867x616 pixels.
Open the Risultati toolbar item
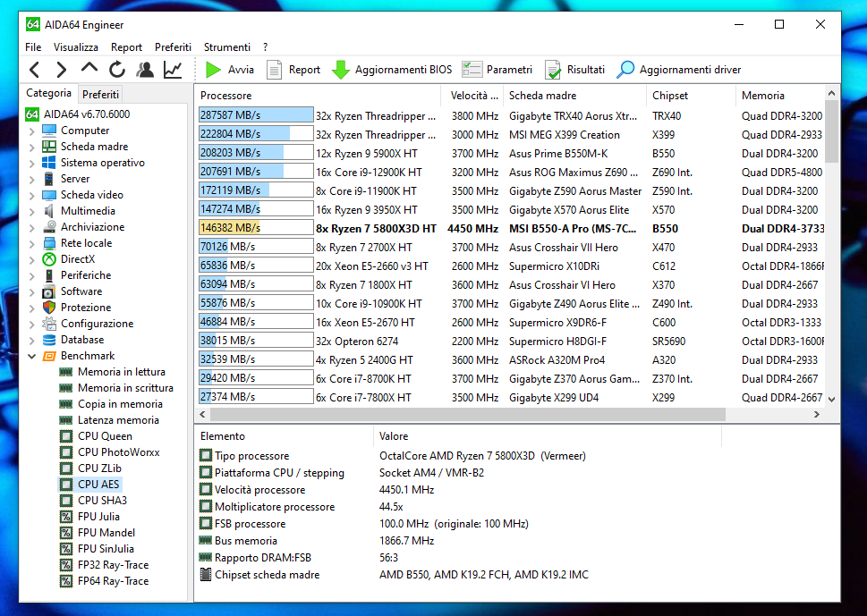(574, 70)
